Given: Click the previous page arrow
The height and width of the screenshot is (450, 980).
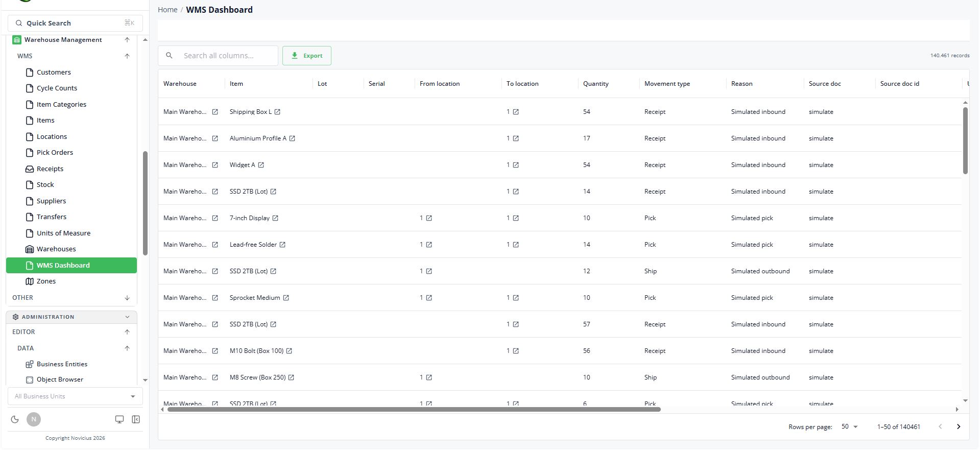Looking at the screenshot, I should (x=940, y=427).
